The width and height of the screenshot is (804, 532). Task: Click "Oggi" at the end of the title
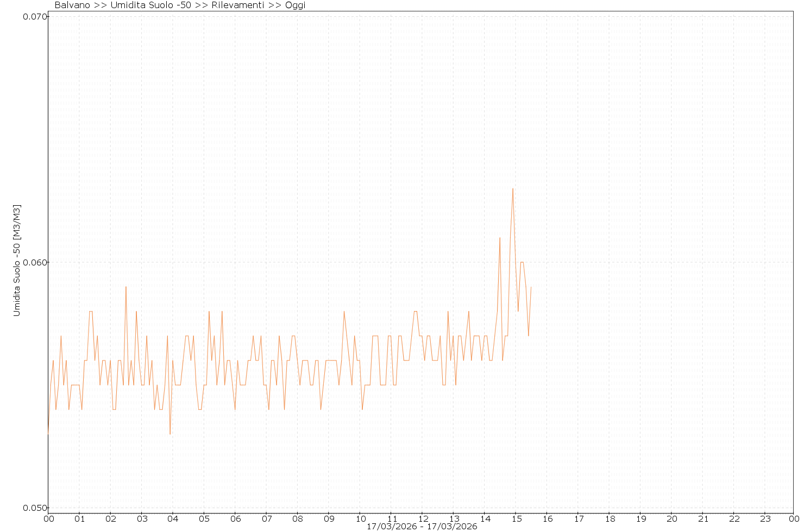tap(295, 5)
